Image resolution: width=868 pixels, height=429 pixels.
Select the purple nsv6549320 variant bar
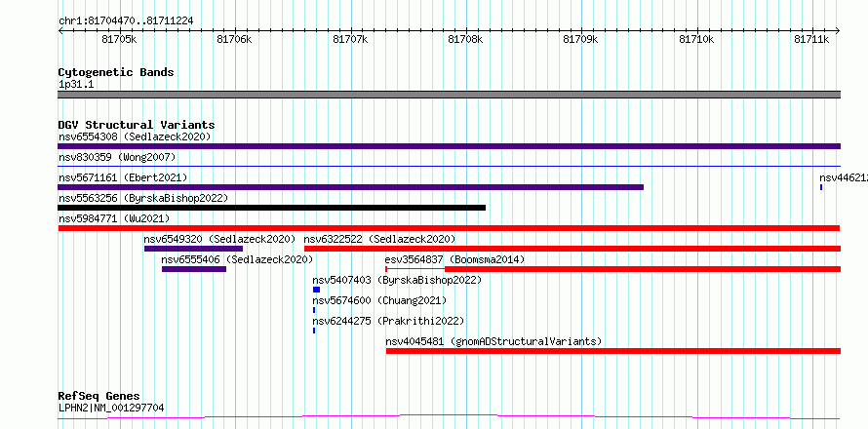[193, 249]
